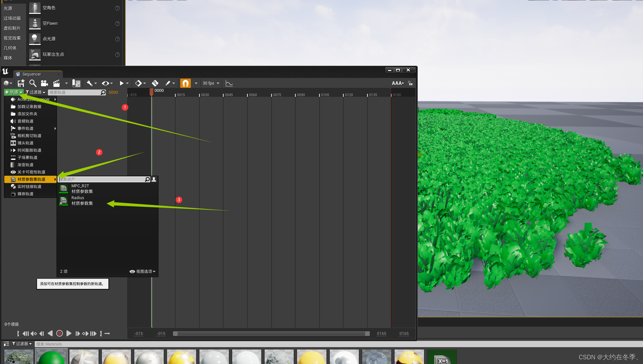Click the Create Camera icon in Sequencer
Image resolution: width=643 pixels, height=364 pixels.
[x=44, y=83]
